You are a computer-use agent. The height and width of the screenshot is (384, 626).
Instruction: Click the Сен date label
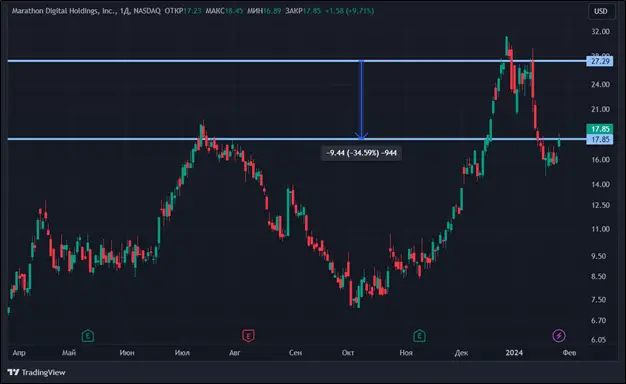(295, 353)
